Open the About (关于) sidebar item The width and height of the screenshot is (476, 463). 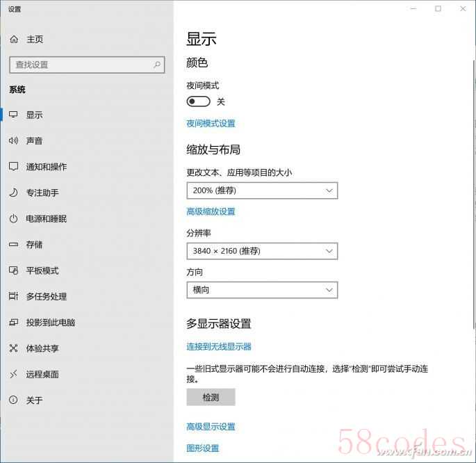coord(35,400)
